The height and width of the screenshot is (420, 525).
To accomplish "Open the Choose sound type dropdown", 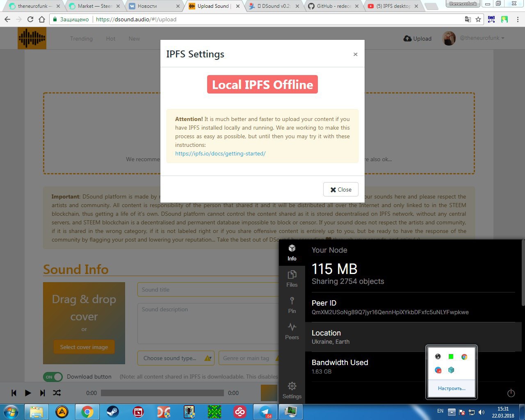I will click(176, 358).
